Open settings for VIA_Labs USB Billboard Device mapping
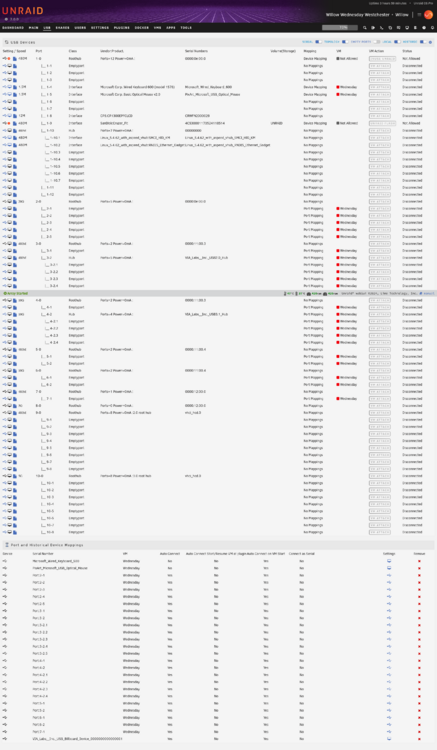 point(389,739)
